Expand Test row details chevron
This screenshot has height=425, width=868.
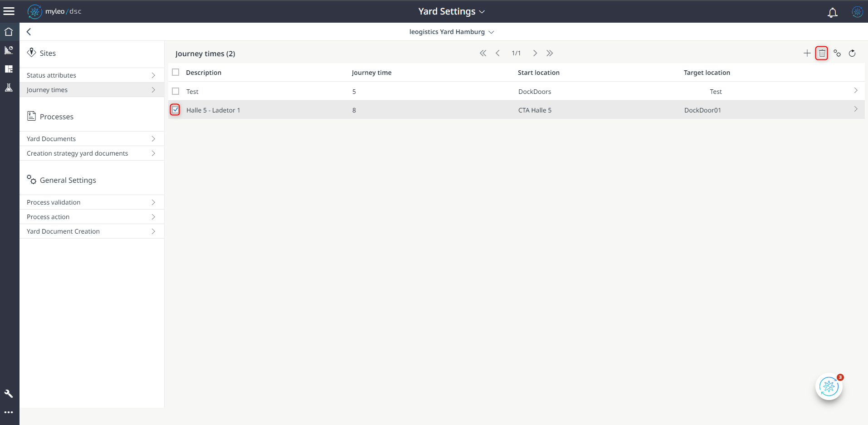[855, 90]
